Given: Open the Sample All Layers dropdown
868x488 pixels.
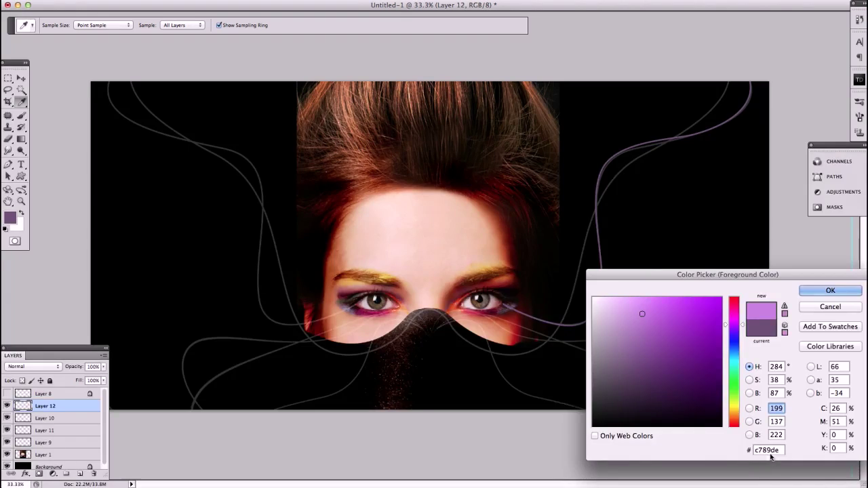Looking at the screenshot, I should 182,25.
